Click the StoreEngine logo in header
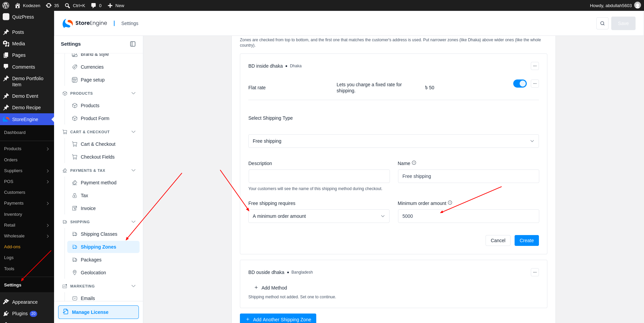Image resolution: width=644 pixels, height=323 pixels. [x=85, y=23]
